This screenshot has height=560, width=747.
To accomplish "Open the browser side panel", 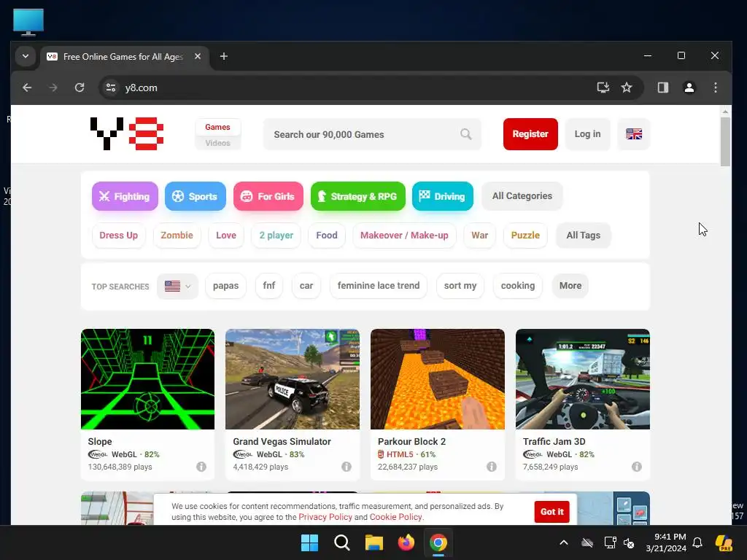I will click(662, 87).
